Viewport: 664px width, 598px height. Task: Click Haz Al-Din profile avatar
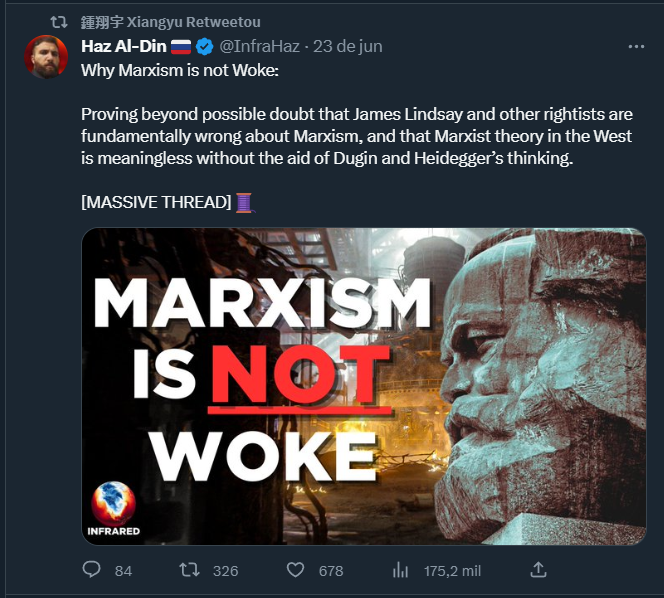click(x=46, y=57)
